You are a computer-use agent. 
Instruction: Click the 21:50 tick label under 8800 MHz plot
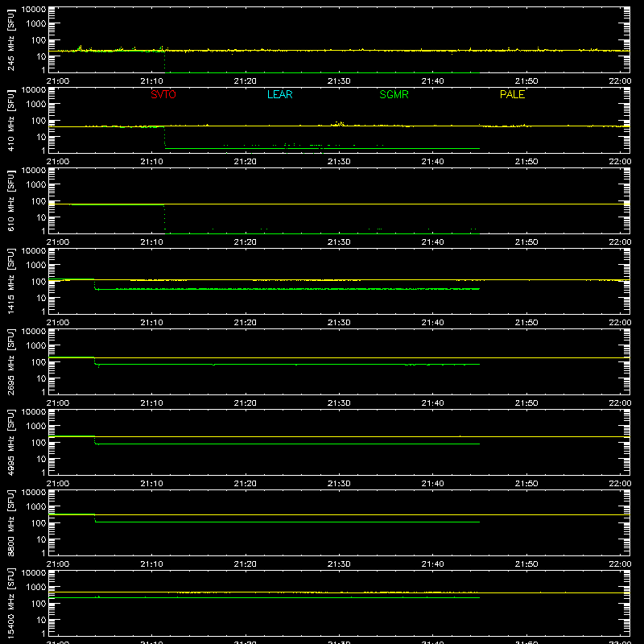click(x=526, y=564)
